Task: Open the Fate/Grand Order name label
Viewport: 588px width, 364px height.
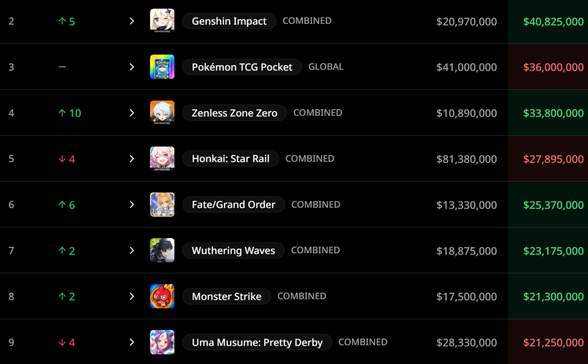Action: pos(233,204)
